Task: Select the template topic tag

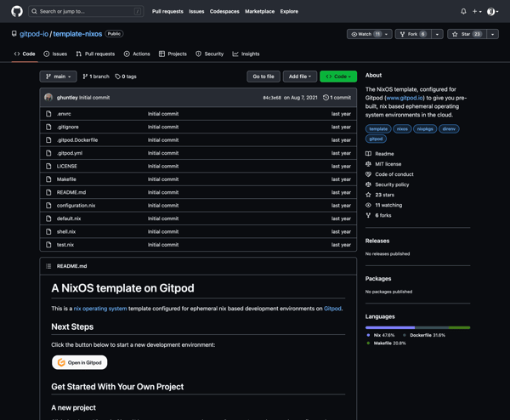Action: click(x=378, y=129)
